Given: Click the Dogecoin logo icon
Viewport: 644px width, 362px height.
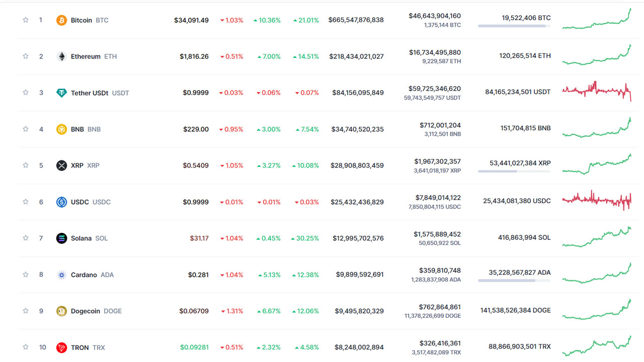Looking at the screenshot, I should click(x=61, y=311).
